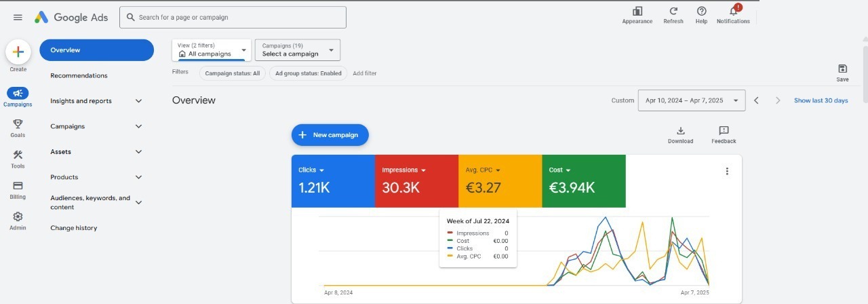
Task: Select the Overview menu item
Action: click(x=97, y=50)
